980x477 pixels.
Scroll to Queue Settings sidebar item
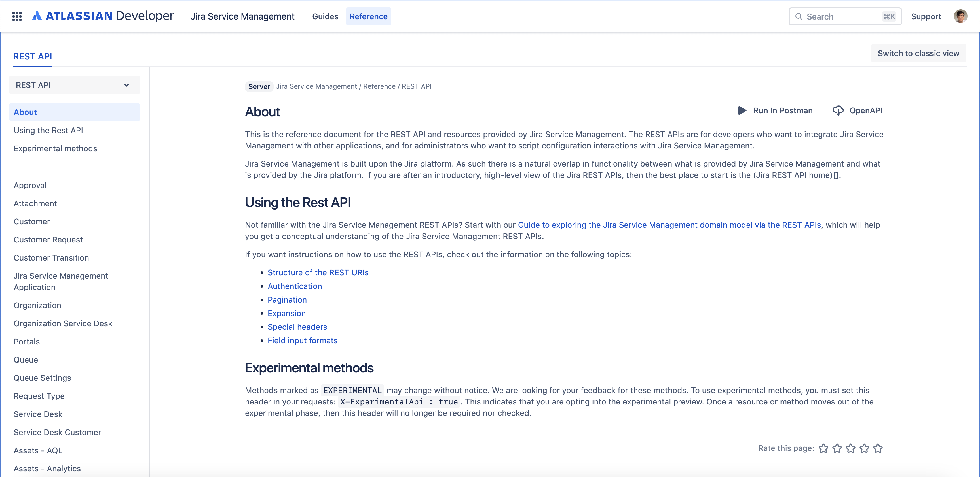tap(43, 378)
